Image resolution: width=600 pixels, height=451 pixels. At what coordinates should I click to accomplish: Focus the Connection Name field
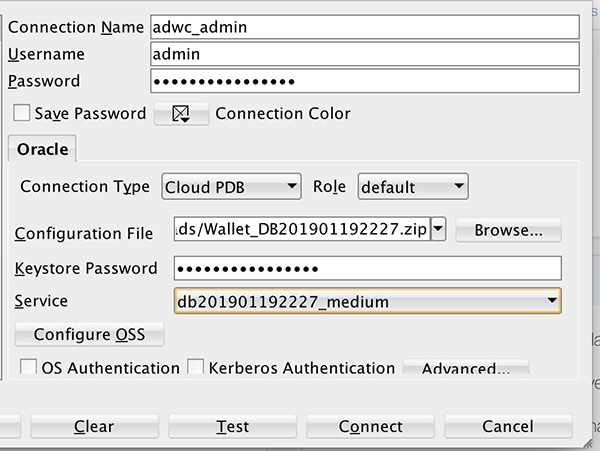coord(364,27)
